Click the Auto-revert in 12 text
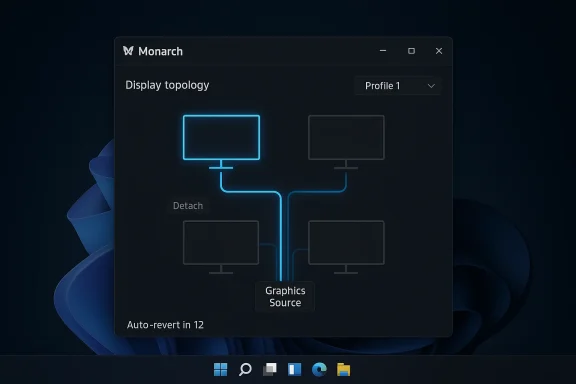576x384 pixels. point(165,325)
